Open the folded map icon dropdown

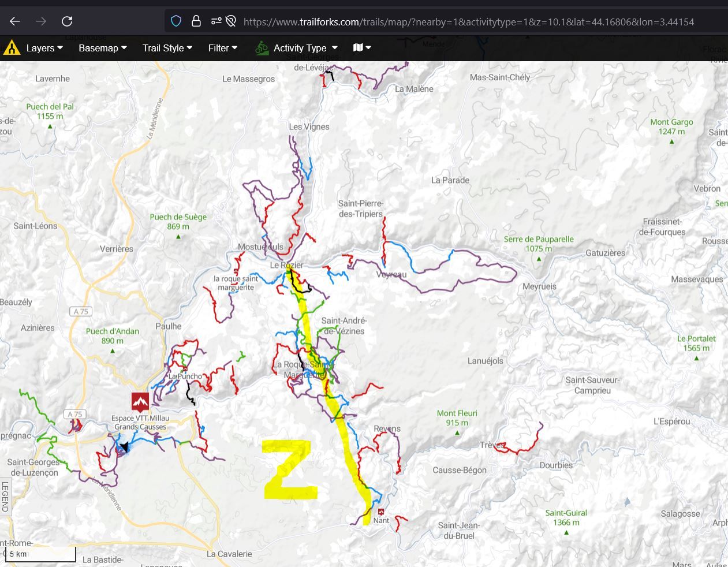(x=362, y=48)
